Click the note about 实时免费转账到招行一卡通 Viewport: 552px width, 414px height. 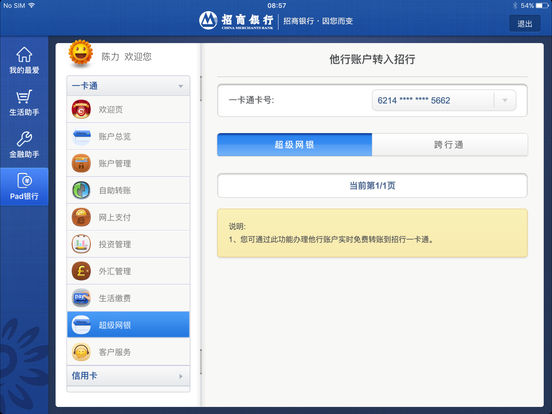tap(331, 240)
